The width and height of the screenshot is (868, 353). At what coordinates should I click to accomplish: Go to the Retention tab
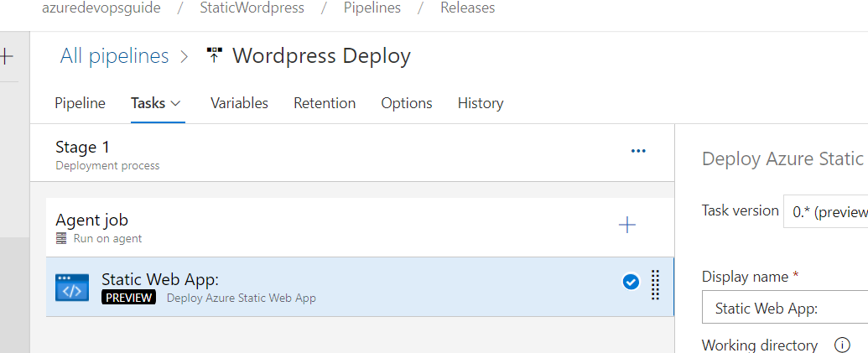click(x=325, y=103)
